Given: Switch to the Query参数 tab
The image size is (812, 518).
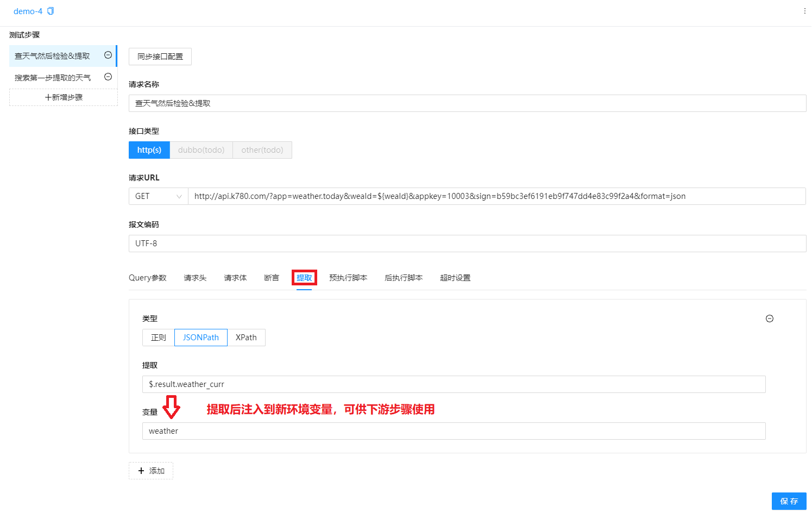Looking at the screenshot, I should pos(147,278).
